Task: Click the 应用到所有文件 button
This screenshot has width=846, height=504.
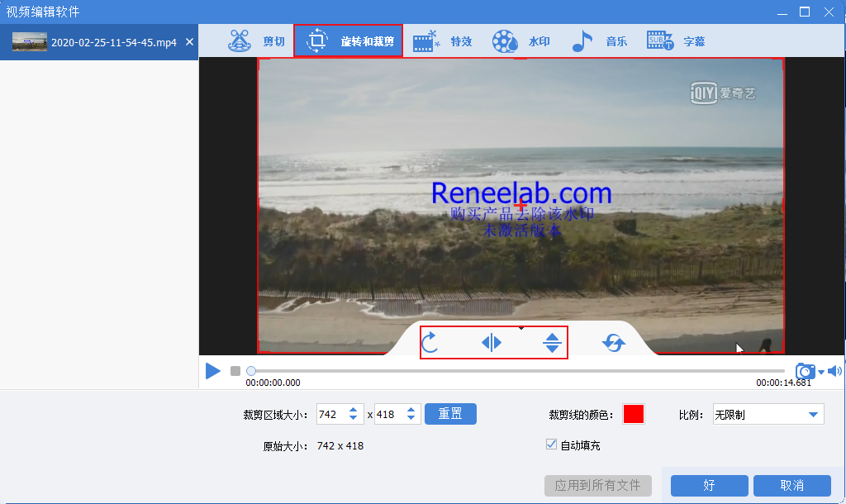Action: (x=598, y=486)
